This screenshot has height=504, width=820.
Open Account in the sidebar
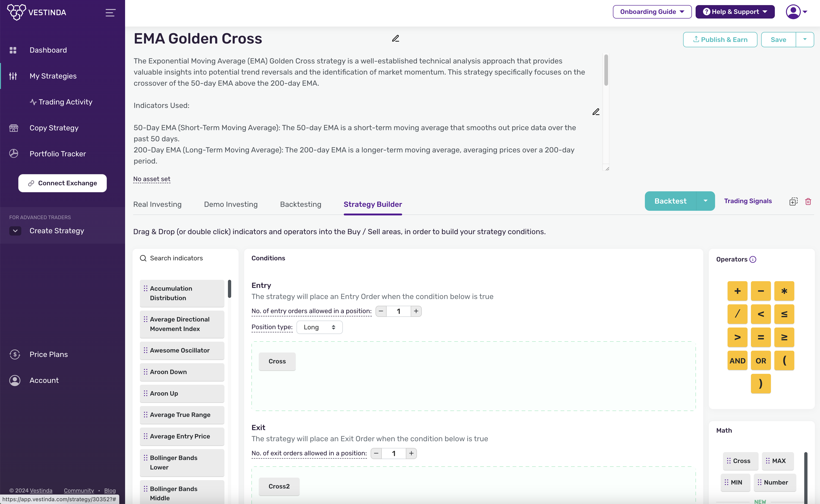click(44, 380)
